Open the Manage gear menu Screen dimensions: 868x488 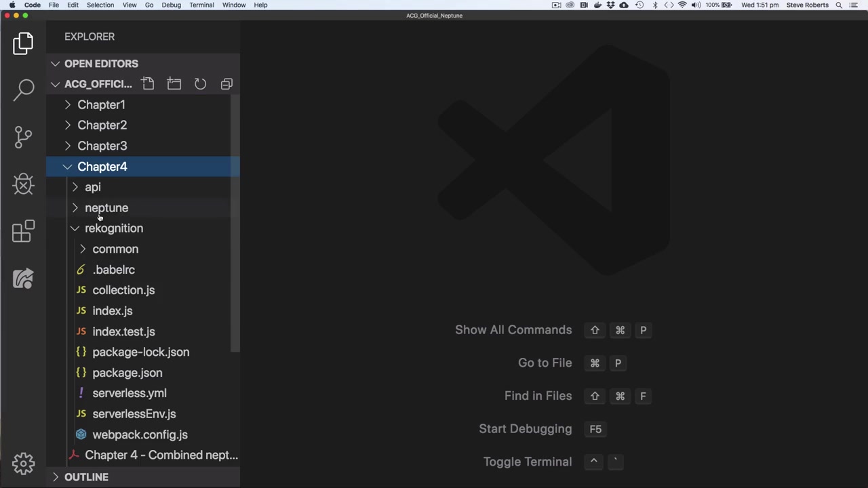23,464
